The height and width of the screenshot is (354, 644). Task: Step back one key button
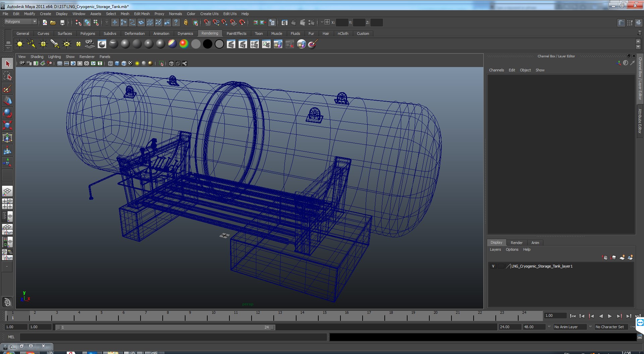coord(591,316)
